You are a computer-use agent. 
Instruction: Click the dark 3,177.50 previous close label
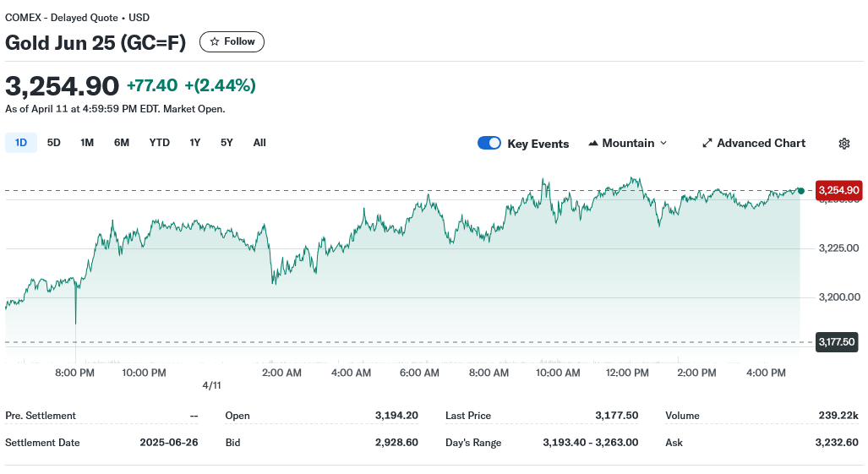coord(837,342)
